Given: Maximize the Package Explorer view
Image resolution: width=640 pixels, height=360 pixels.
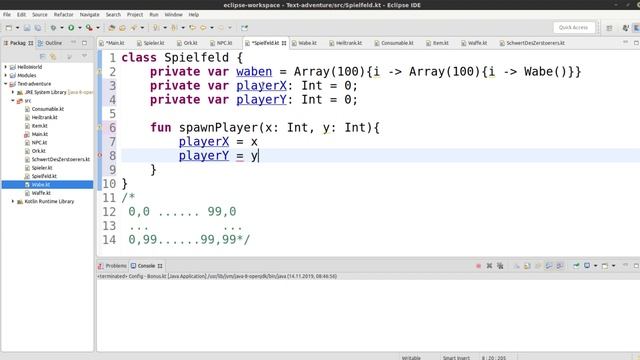Looking at the screenshot, I should tap(84, 43).
